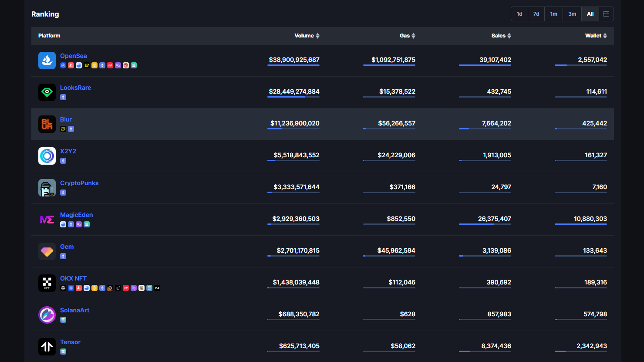Click Avalanche chain icon under OpenSea
The height and width of the screenshot is (362, 644).
pyautogui.click(x=71, y=65)
